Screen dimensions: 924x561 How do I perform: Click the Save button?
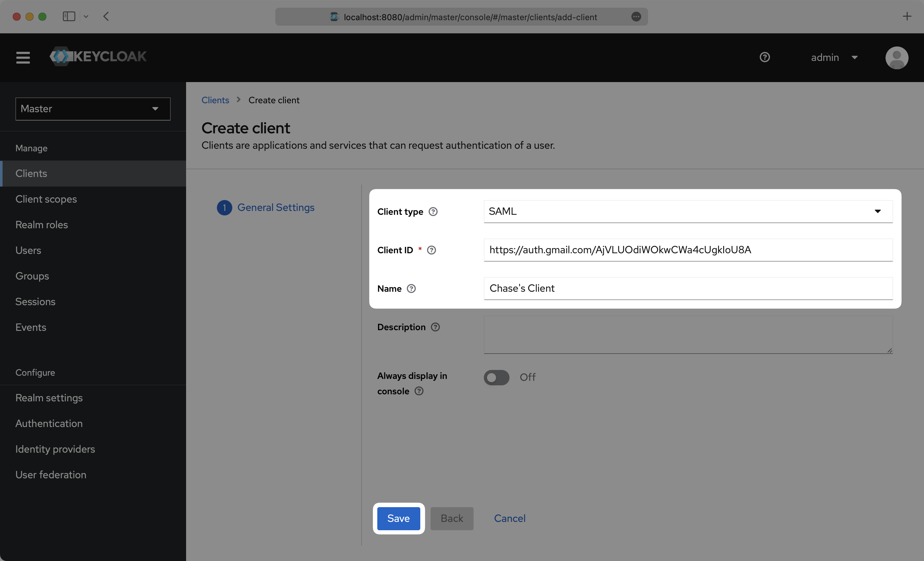398,518
